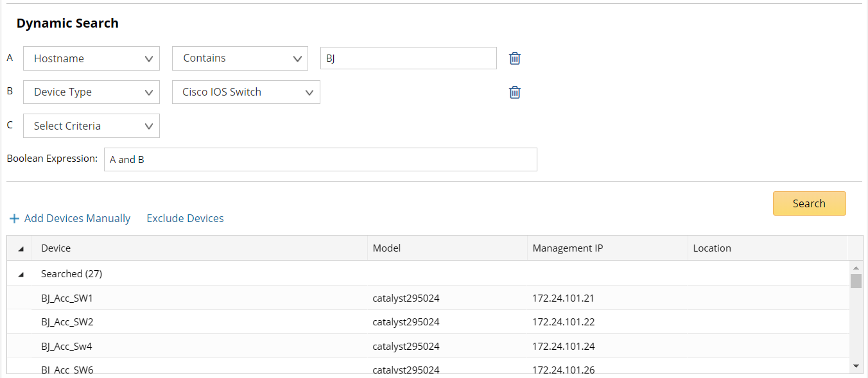The height and width of the screenshot is (378, 868).
Task: Sort by the Management IP column header
Action: pos(568,248)
